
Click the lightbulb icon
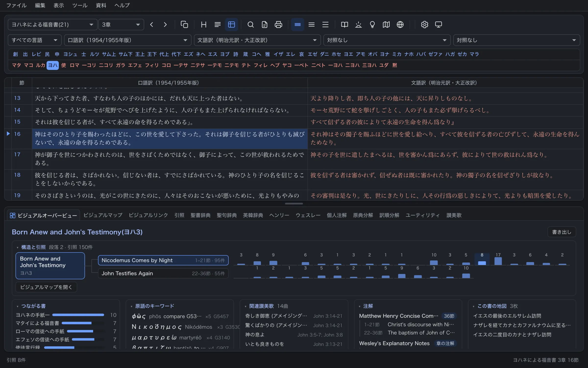click(x=372, y=25)
